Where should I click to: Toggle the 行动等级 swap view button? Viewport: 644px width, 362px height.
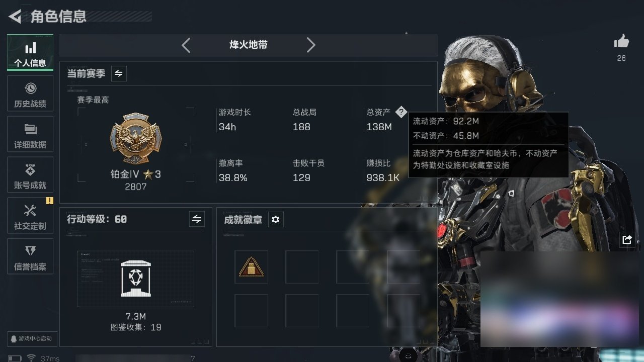pyautogui.click(x=197, y=219)
